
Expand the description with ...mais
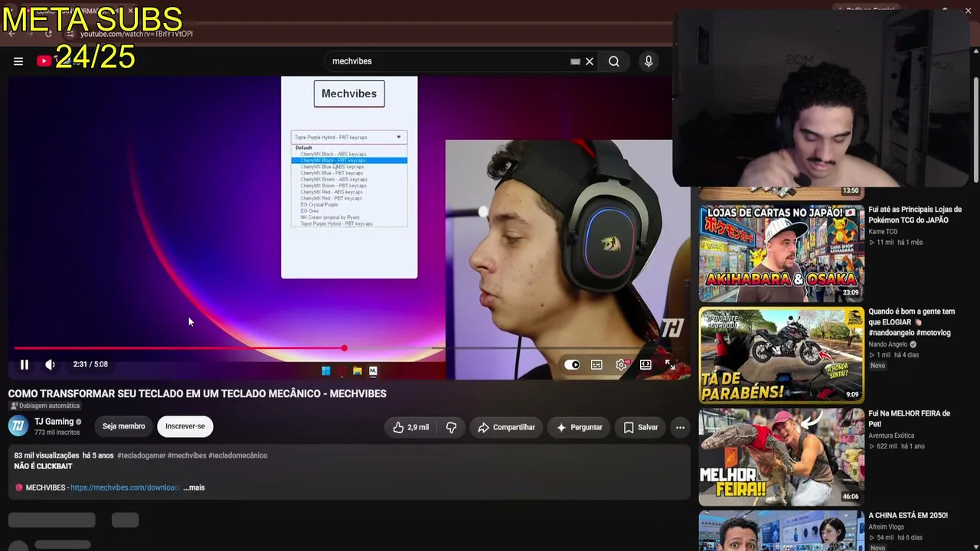(194, 487)
